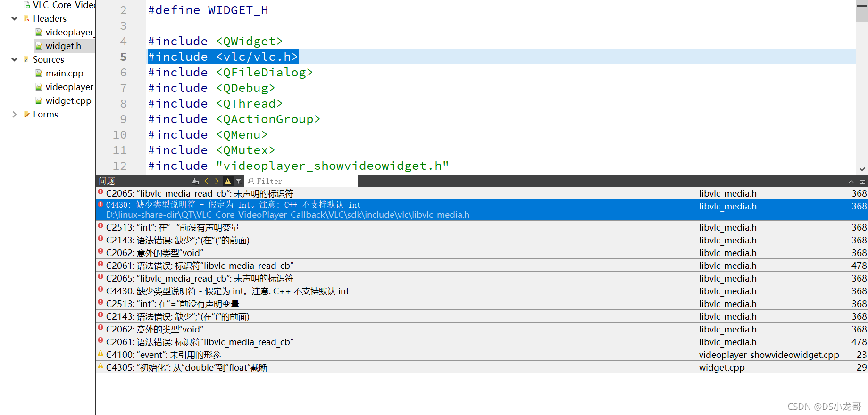Clear the issues list with broom icon

click(195, 181)
